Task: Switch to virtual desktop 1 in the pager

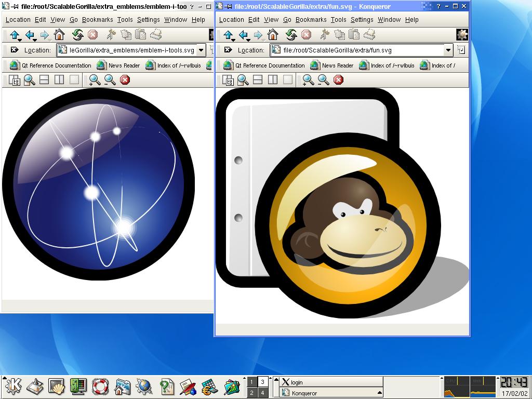Action: tap(252, 382)
